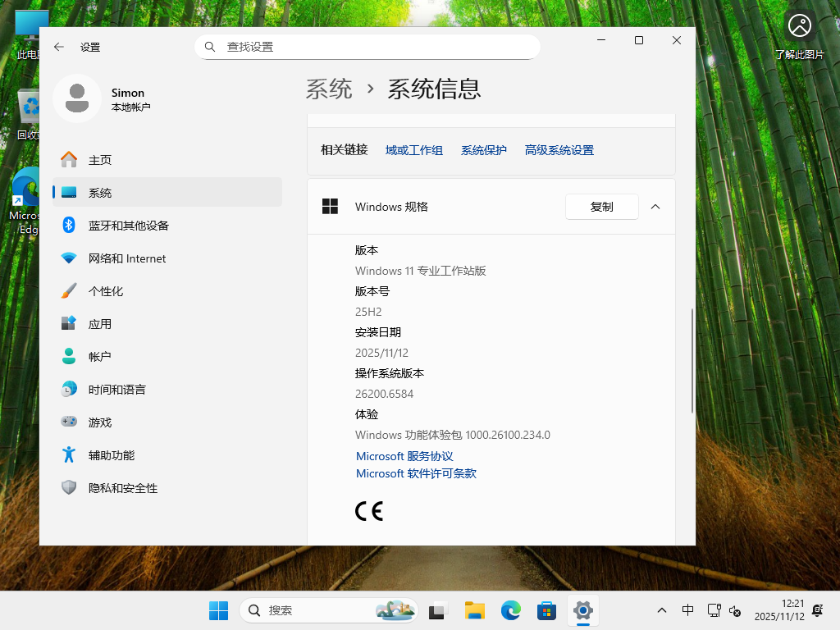Launch Microsoft Edge from the taskbar

coord(510,610)
